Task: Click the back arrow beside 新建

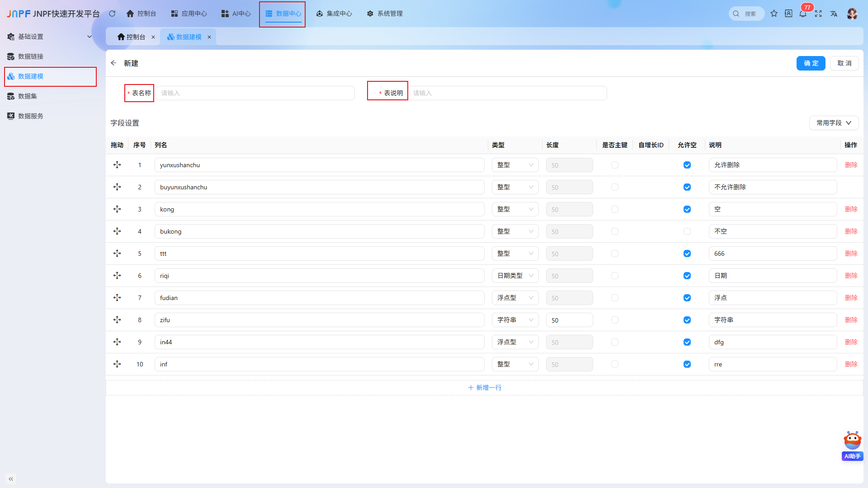Action: [113, 63]
